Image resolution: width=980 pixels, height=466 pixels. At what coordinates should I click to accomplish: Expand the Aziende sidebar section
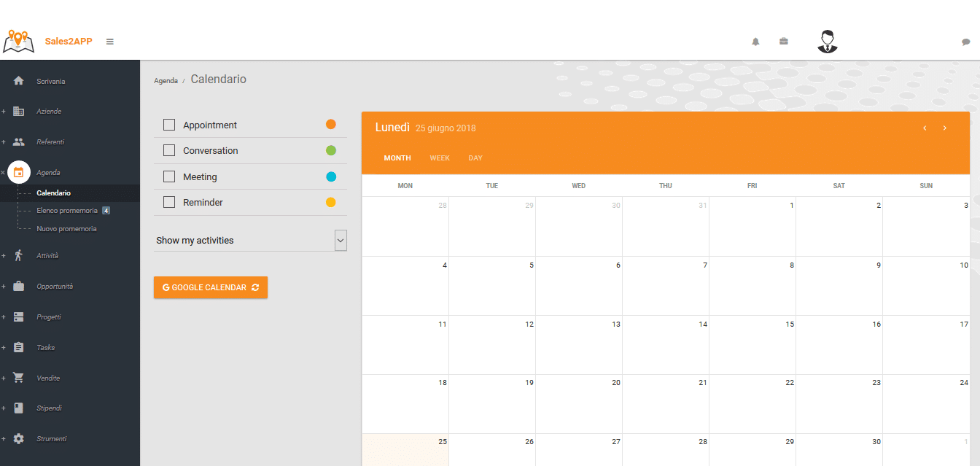4,112
